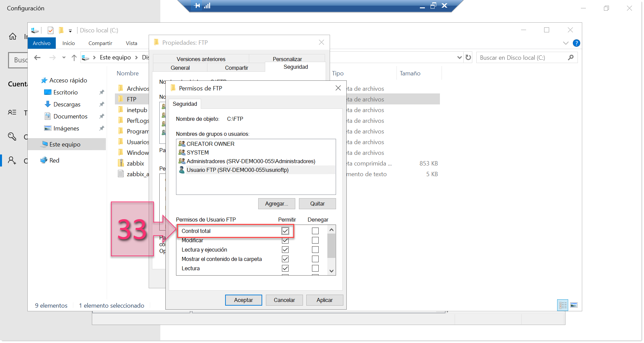
Task: Open the address bar dropdown arrow
Action: (459, 57)
